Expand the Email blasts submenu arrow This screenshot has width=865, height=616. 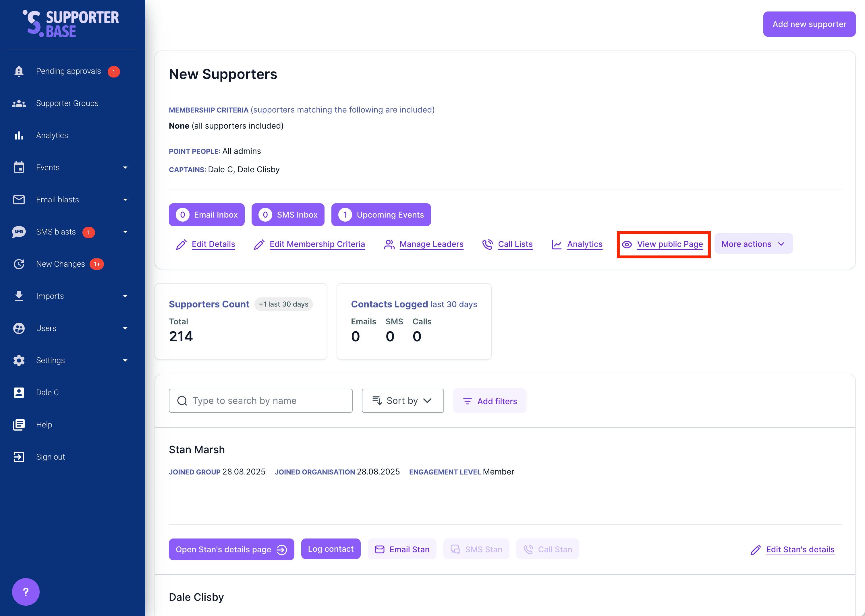click(125, 200)
